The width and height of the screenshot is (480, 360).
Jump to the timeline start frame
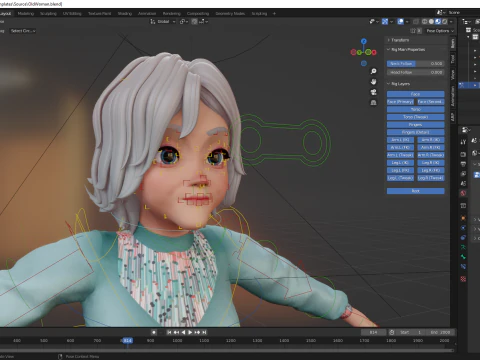point(169,332)
